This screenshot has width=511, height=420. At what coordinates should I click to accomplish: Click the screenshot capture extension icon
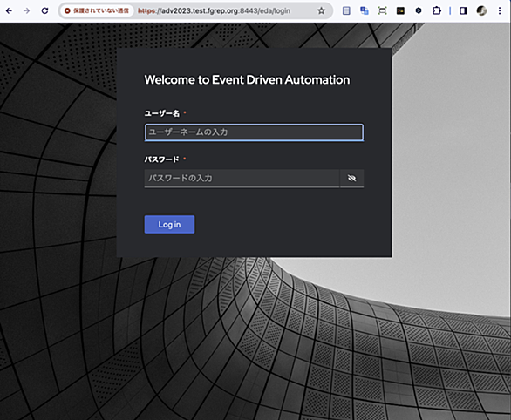click(x=382, y=10)
